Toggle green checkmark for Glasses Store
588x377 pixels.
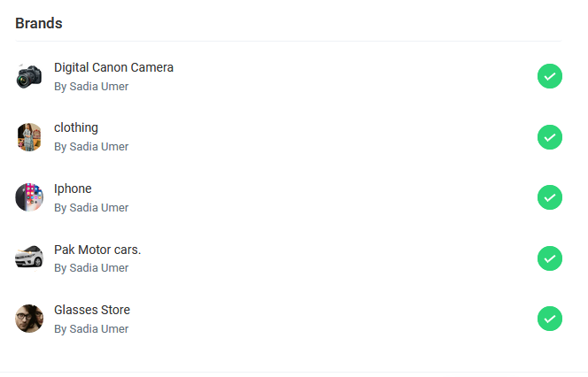click(x=550, y=319)
